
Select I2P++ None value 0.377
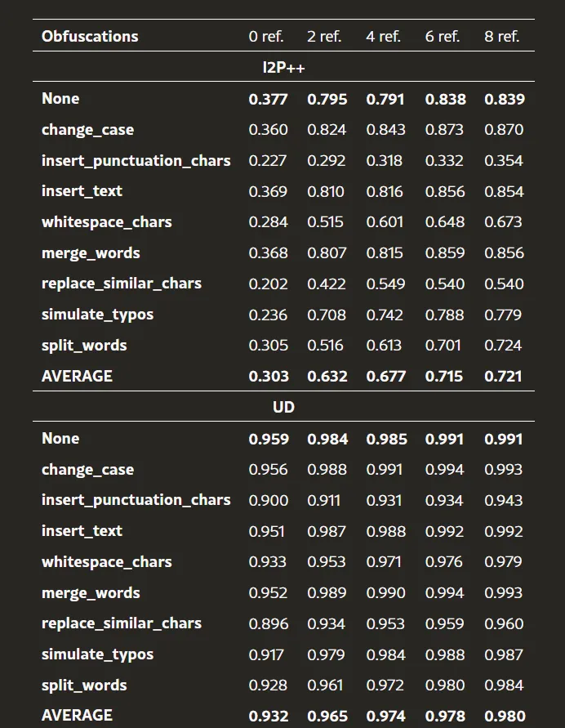(268, 99)
